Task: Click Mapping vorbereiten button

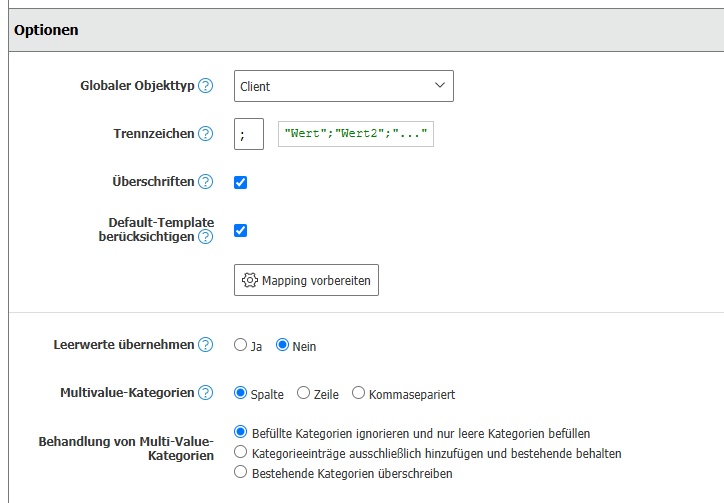Action: coord(306,281)
